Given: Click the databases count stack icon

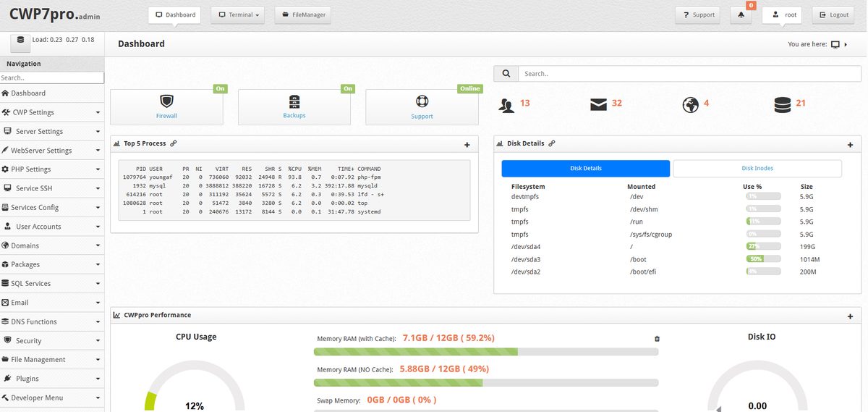Looking at the screenshot, I should 782,105.
